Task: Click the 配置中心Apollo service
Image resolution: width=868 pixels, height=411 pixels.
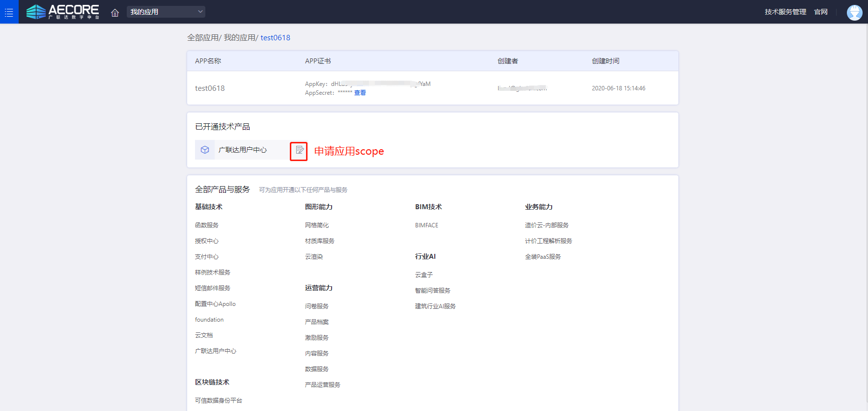Action: point(215,304)
